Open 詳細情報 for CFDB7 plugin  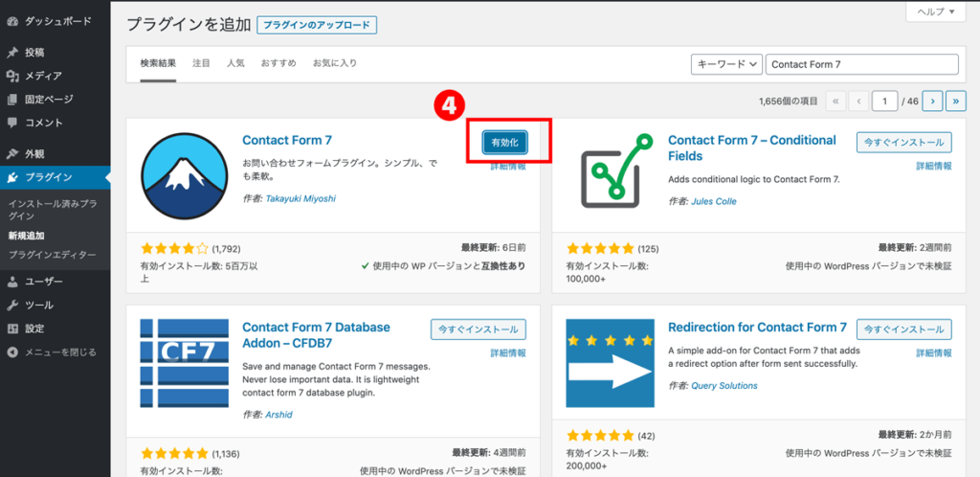(508, 353)
